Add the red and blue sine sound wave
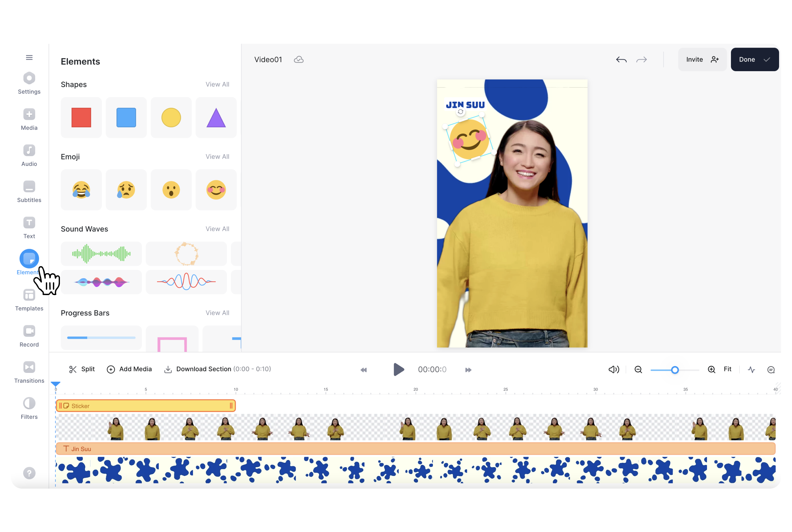The width and height of the screenshot is (792, 532). (186, 282)
